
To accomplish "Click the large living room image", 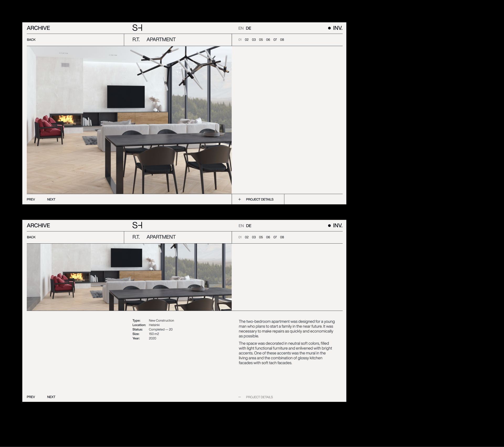I will [129, 120].
